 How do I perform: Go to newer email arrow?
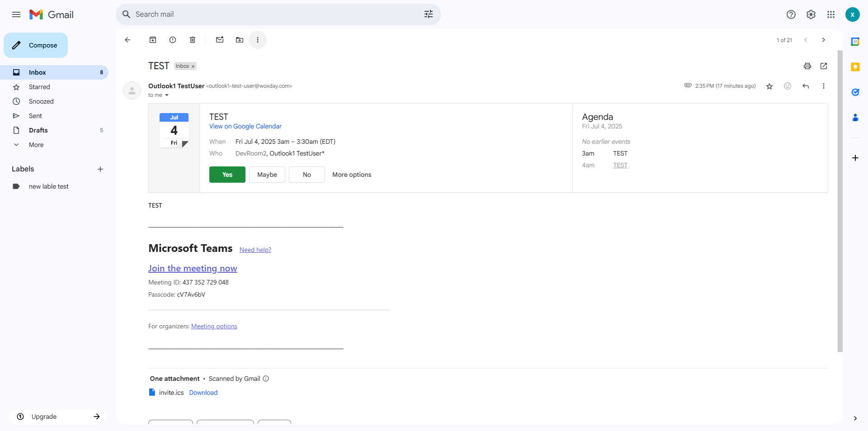[805, 40]
